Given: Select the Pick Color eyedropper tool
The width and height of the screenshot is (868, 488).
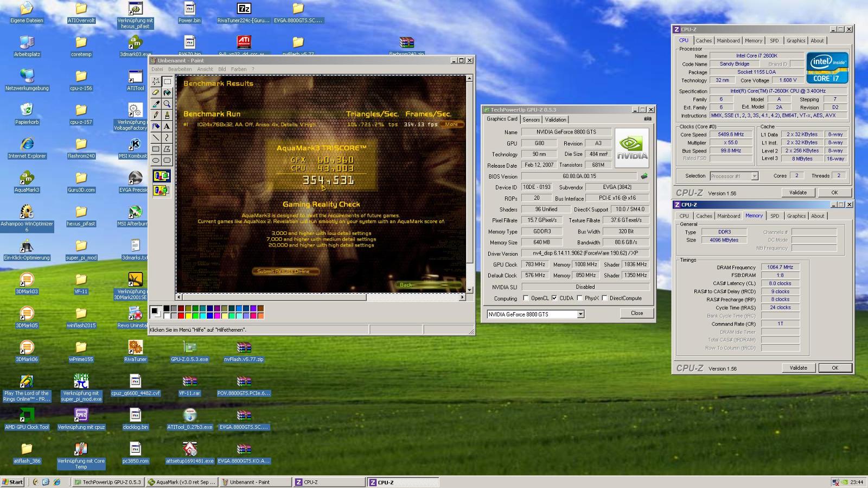Looking at the screenshot, I should pos(156,104).
